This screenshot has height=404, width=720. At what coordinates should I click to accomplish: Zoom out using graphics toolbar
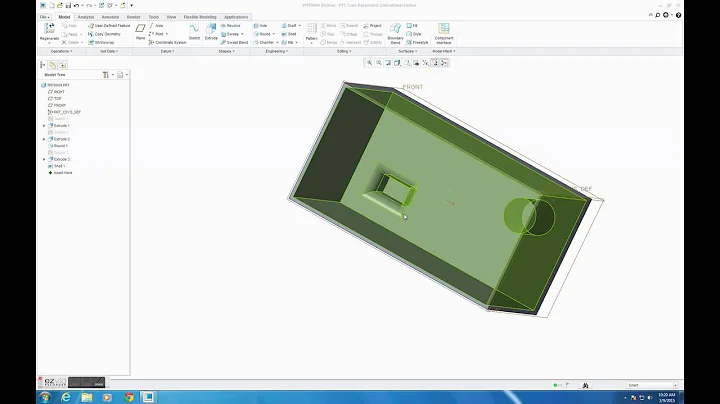tap(379, 63)
